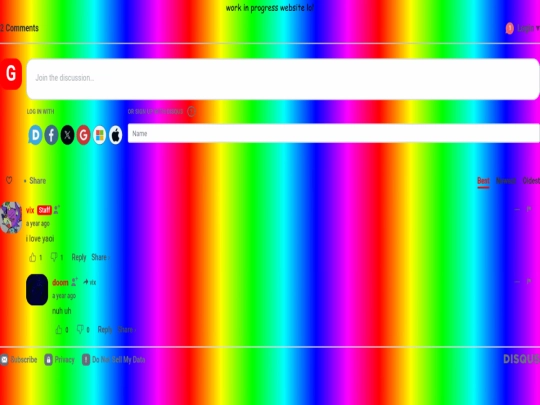Log in with the Microsoft icon

[x=100, y=135]
